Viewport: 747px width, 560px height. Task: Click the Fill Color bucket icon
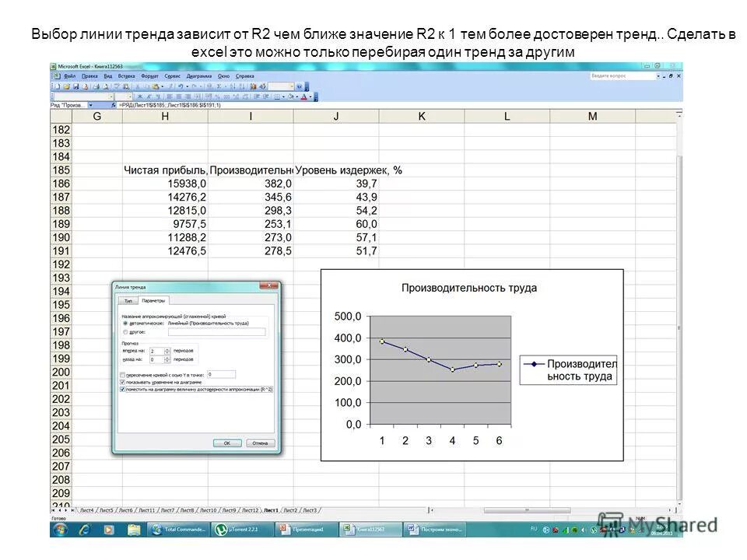click(x=290, y=96)
